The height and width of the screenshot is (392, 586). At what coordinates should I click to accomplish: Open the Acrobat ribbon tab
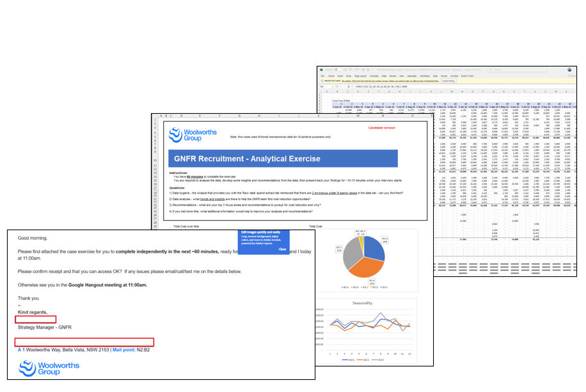[x=454, y=76]
